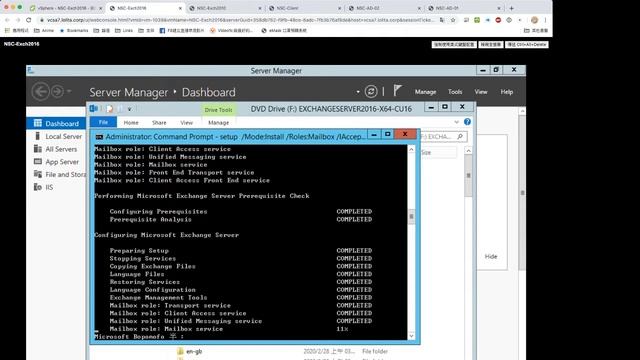This screenshot has height=360, width=640.
Task: Switch to the NSC-AD-01 browser tab
Action: click(463, 8)
